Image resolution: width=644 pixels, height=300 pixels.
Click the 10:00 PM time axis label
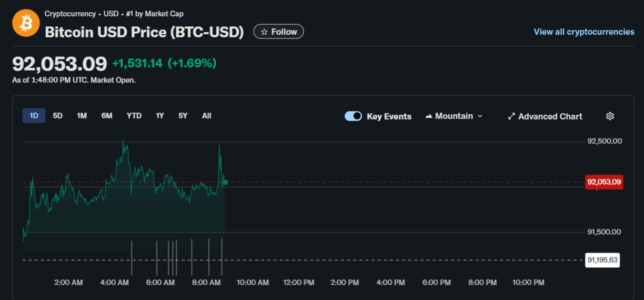click(528, 283)
